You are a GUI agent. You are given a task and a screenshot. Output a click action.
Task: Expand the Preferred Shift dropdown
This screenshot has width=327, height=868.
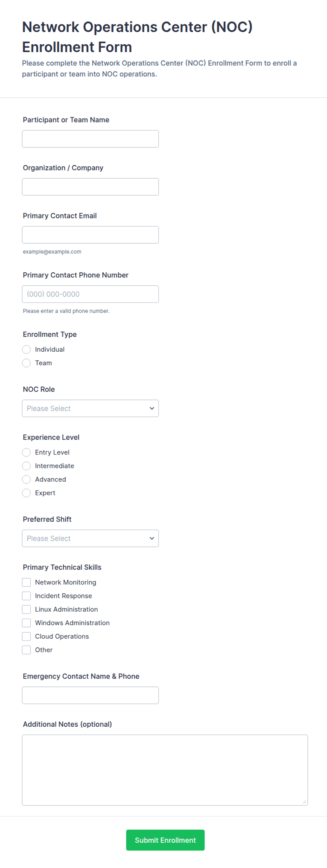click(90, 538)
